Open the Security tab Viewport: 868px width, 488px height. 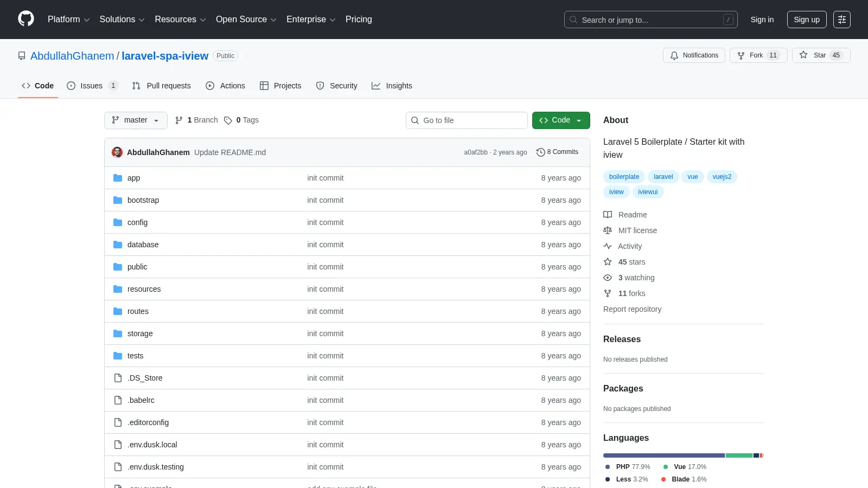[336, 86]
